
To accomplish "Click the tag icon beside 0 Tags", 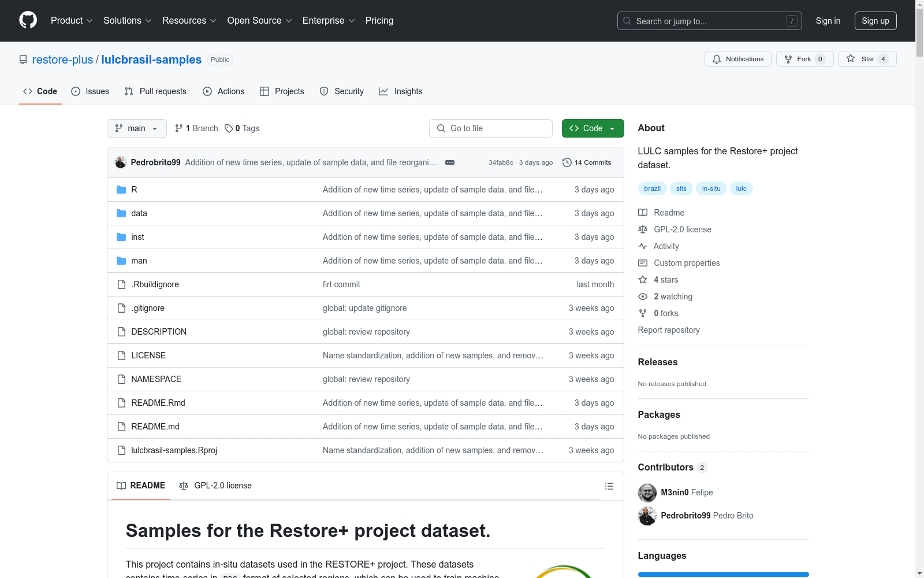I will point(229,128).
